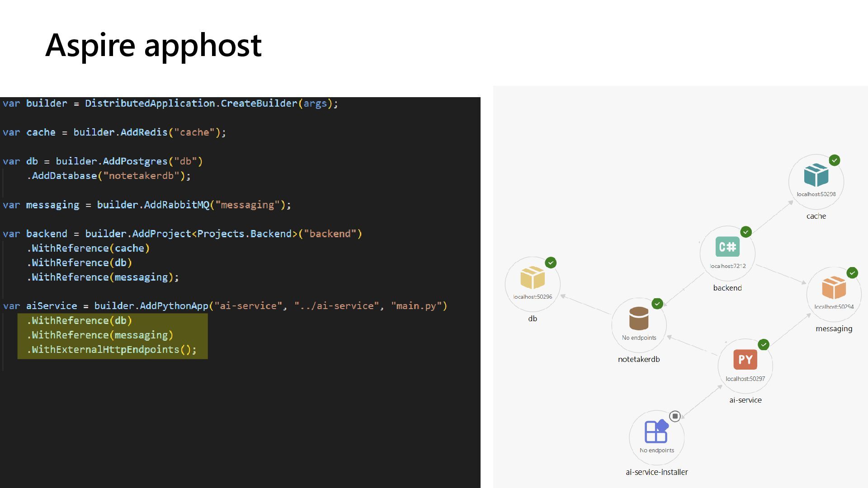Click the highlighted WithExternalHttpEndpoints code line
This screenshot has width=868, height=488.
[112, 350]
